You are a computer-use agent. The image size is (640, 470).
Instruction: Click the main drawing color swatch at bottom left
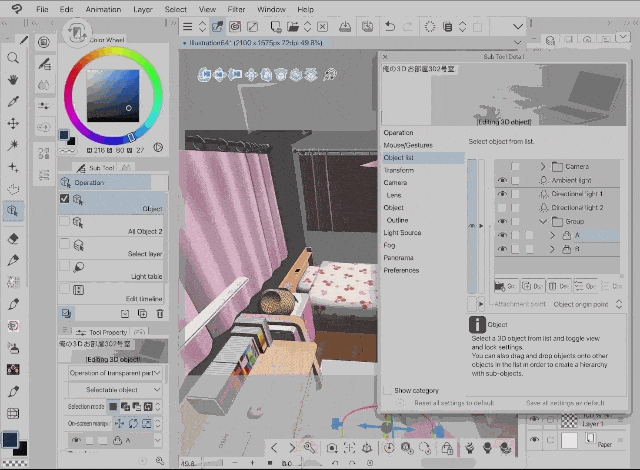click(10, 440)
